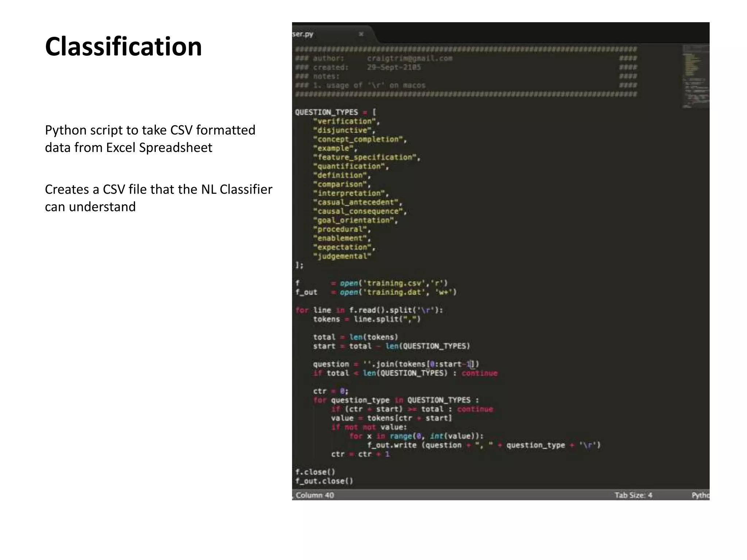This screenshot has height=560, width=747.
Task: Click the "expectation" string entry
Action: coord(344,248)
